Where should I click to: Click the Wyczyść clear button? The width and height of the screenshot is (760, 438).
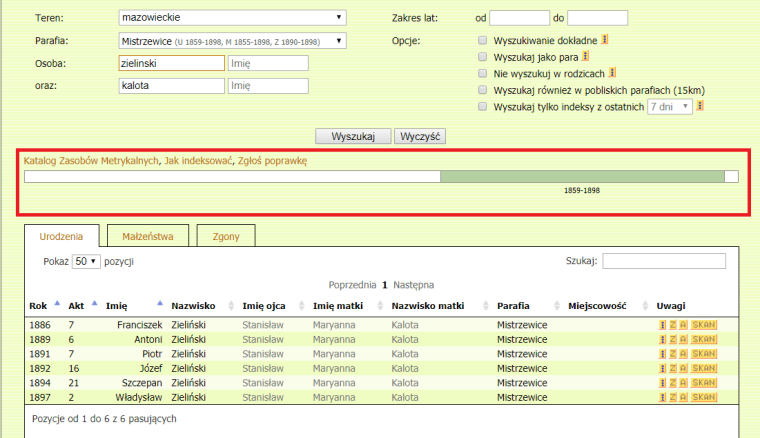(x=420, y=136)
